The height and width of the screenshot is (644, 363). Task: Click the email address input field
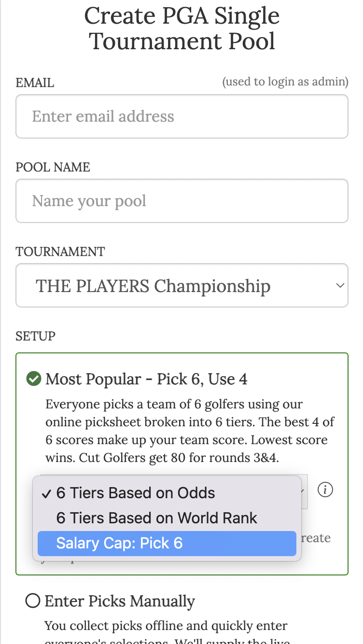pos(181,116)
